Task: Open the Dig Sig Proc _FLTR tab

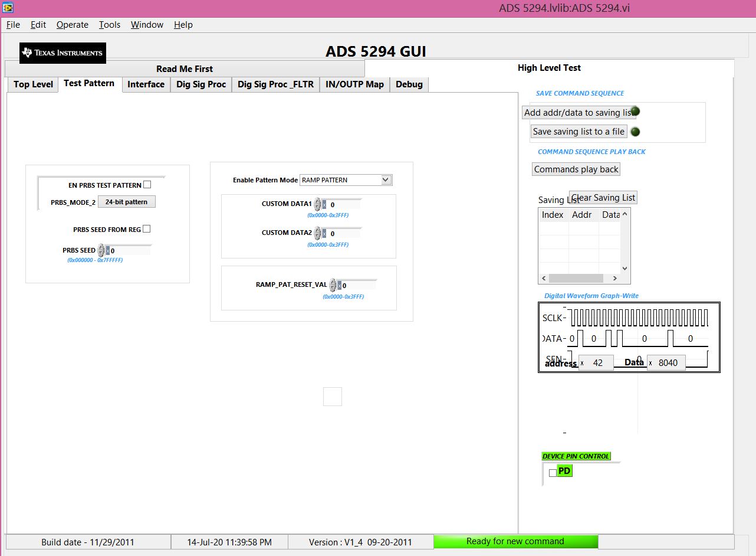Action: coord(275,84)
